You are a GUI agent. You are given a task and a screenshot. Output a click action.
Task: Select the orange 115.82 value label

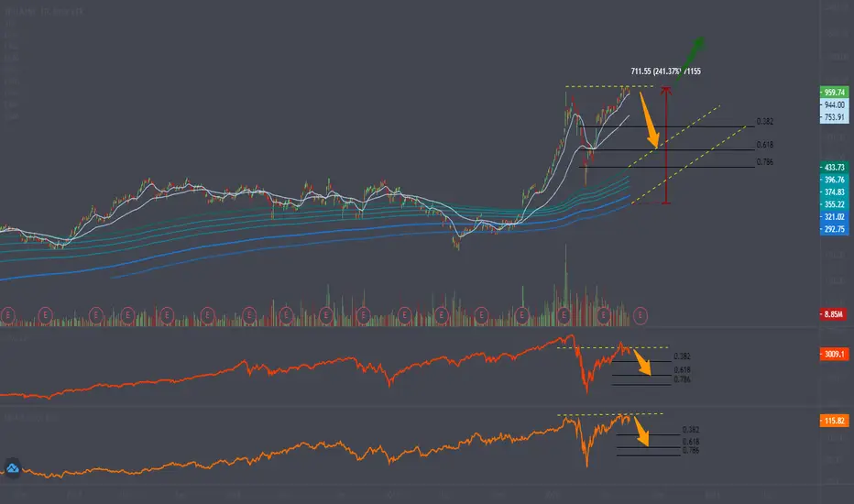point(834,421)
